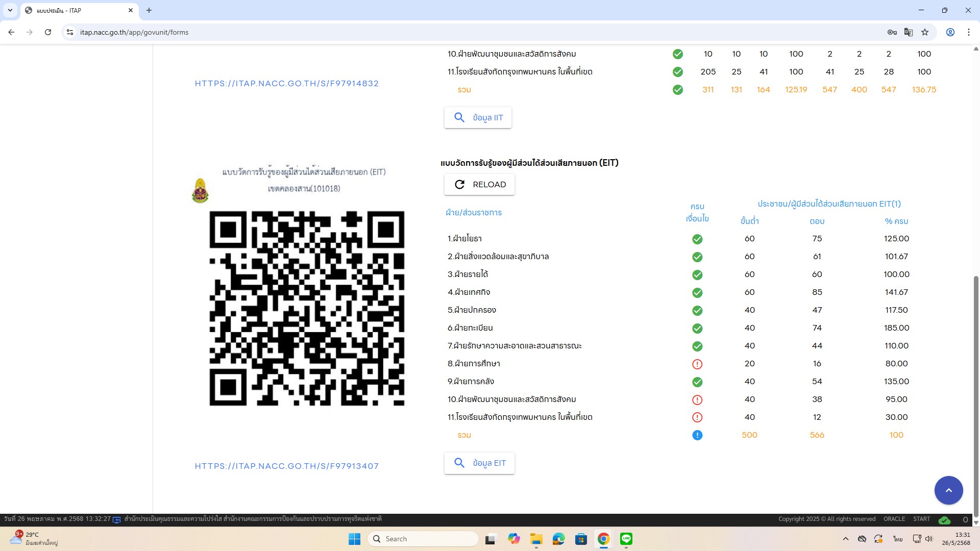Click the password key icon in address bar
This screenshot has width=980, height=551.
(892, 32)
